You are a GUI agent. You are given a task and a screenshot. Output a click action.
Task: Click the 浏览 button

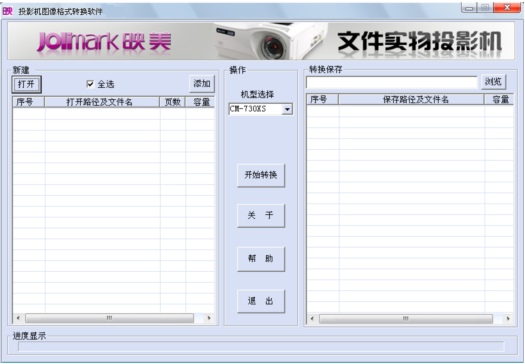pos(494,82)
